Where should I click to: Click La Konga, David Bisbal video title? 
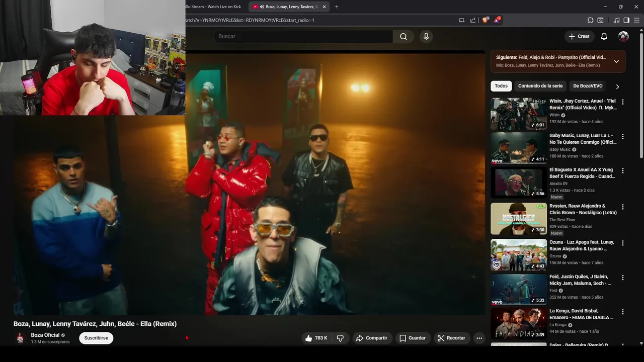(x=581, y=314)
